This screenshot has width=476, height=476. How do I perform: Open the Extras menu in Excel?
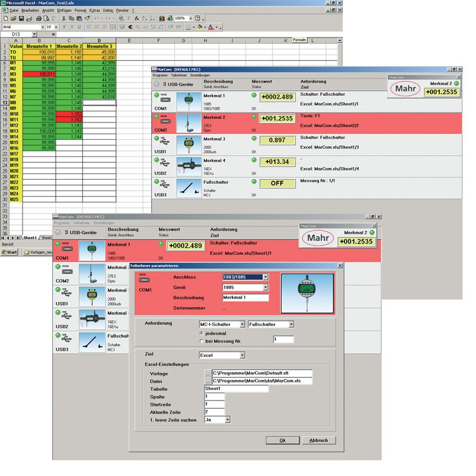[95, 10]
